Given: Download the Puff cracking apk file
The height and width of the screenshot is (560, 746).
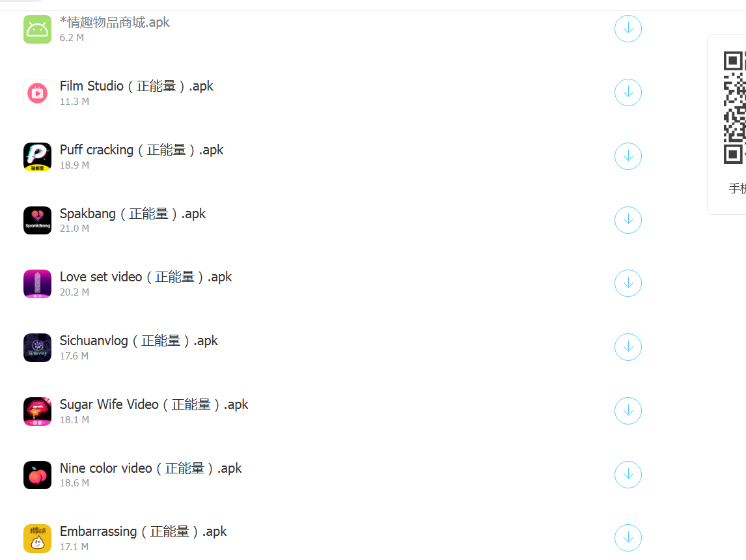Looking at the screenshot, I should (628, 156).
